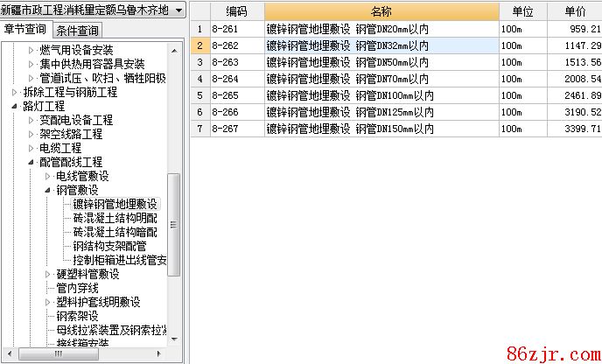Viewport: 602px width, 364px height.
Task: Select 钢结构支架配管 tree item
Action: [109, 246]
